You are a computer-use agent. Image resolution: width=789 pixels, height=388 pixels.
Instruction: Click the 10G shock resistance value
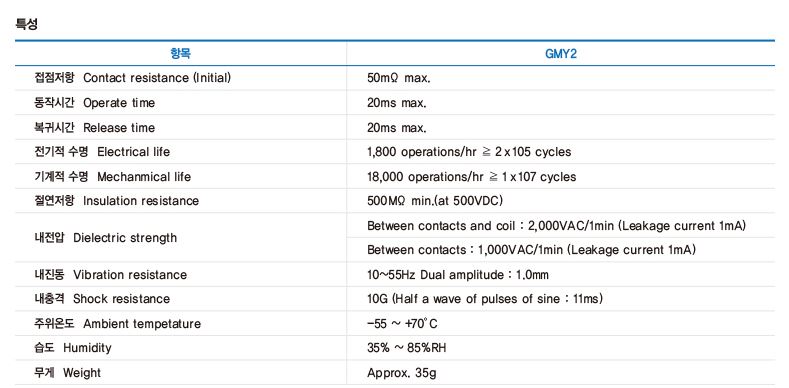click(x=485, y=299)
